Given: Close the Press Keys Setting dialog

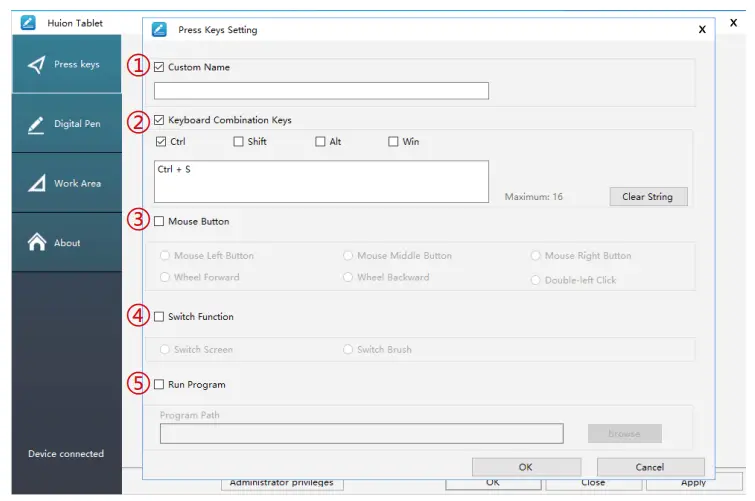Looking at the screenshot, I should 702,30.
